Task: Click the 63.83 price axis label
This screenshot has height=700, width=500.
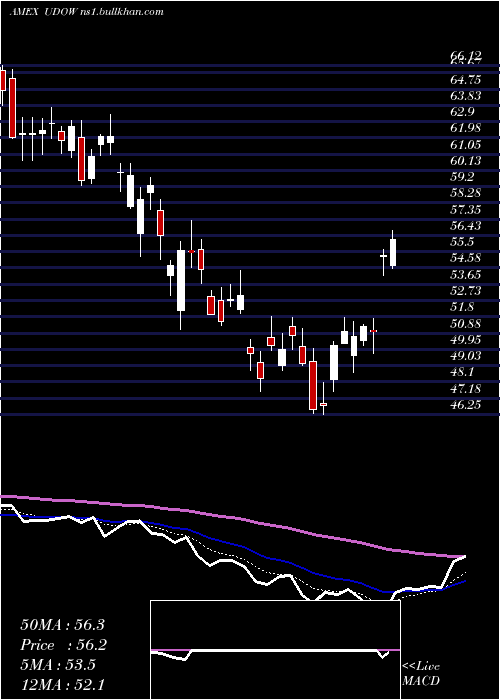Action: click(466, 96)
